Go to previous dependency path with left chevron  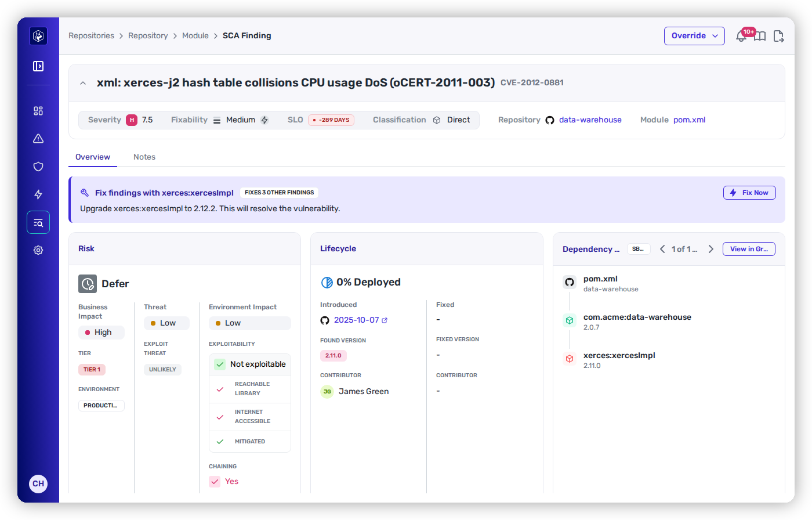coord(662,249)
